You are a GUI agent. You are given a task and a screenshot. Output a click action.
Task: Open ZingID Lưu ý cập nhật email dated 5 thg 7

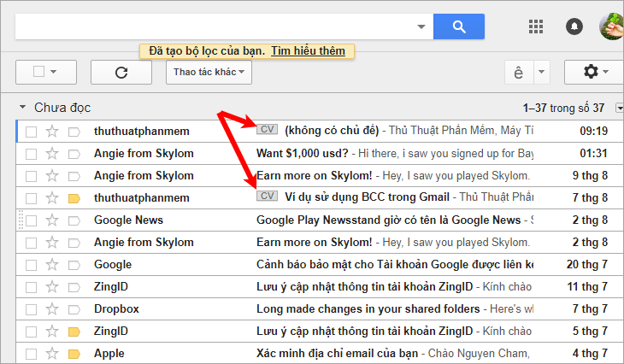click(x=364, y=331)
